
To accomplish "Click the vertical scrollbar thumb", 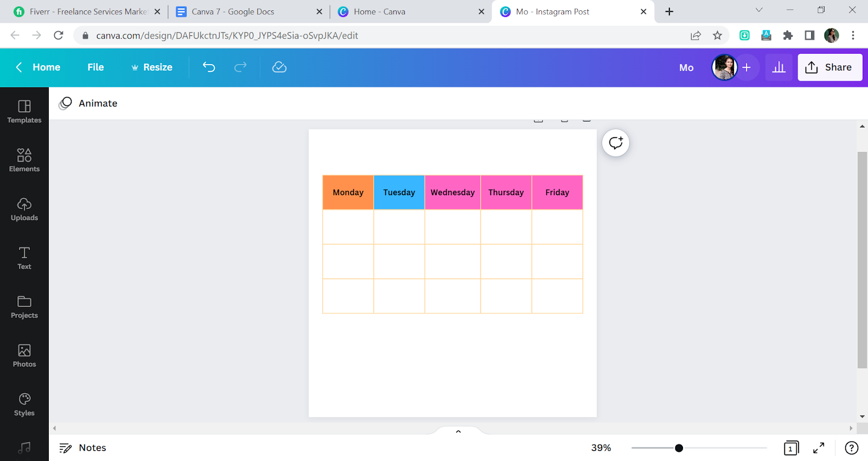I will (x=862, y=260).
